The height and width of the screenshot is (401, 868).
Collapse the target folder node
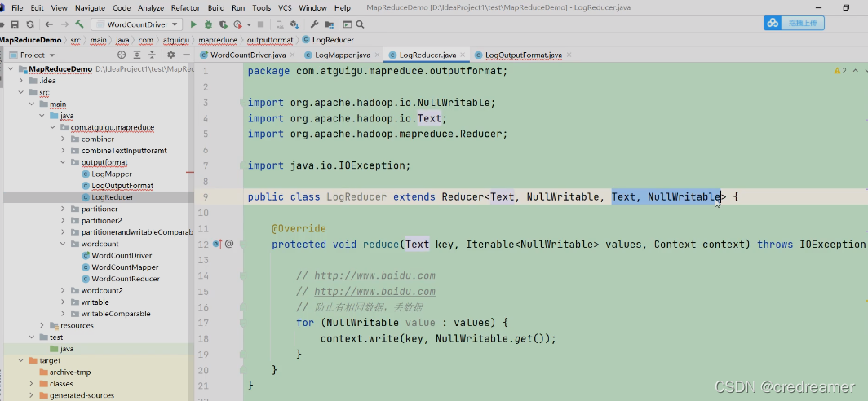[x=21, y=360]
